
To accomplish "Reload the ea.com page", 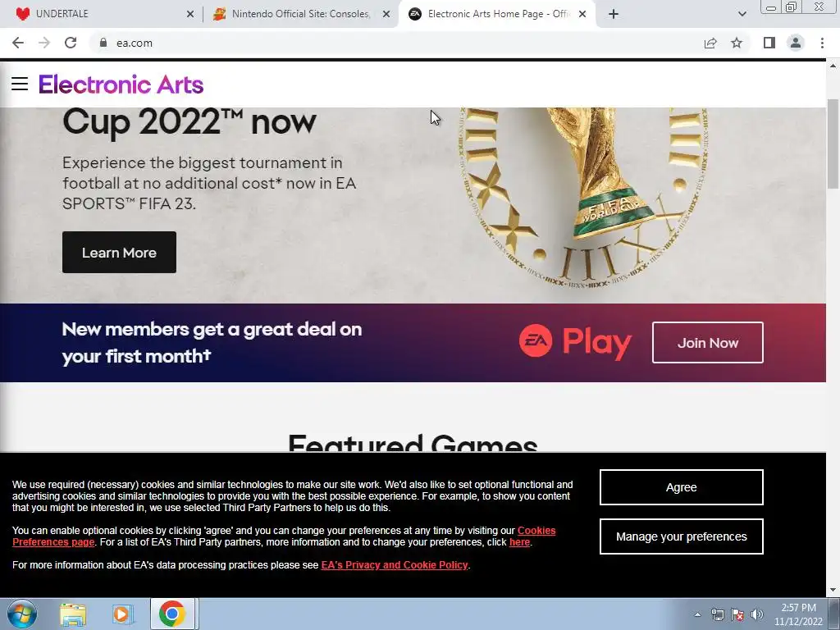I will [71, 43].
